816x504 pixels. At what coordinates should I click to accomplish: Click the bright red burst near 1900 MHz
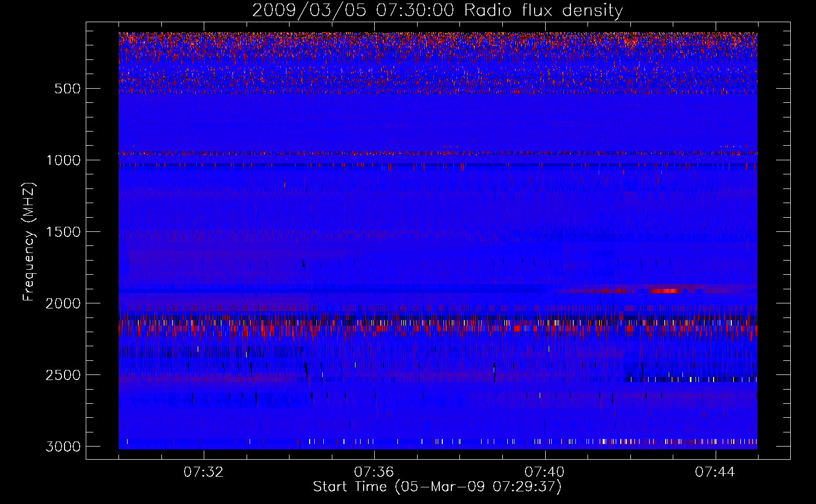665,291
